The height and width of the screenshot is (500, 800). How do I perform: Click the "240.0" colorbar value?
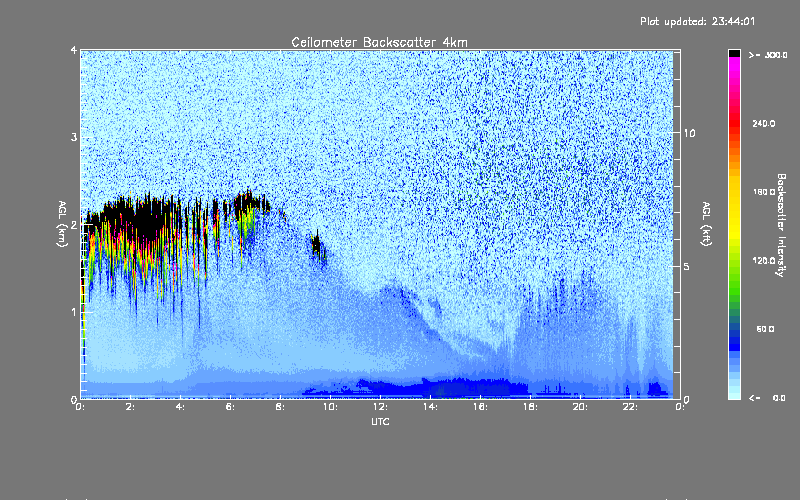[764, 123]
